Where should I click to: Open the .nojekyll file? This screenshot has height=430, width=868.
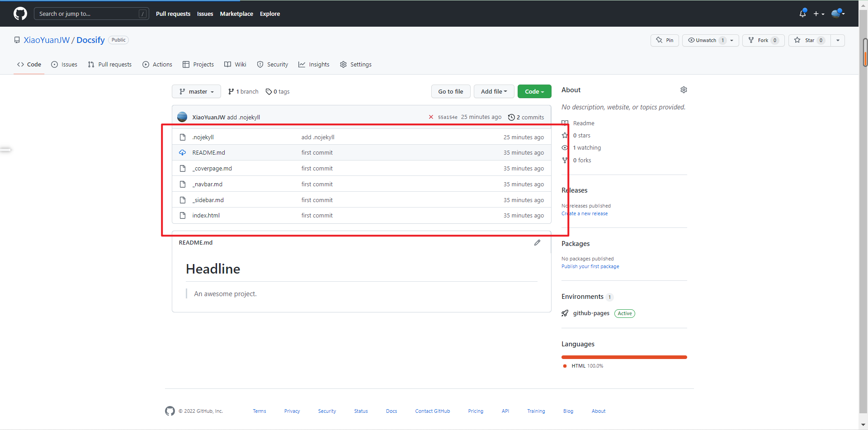[x=203, y=137]
